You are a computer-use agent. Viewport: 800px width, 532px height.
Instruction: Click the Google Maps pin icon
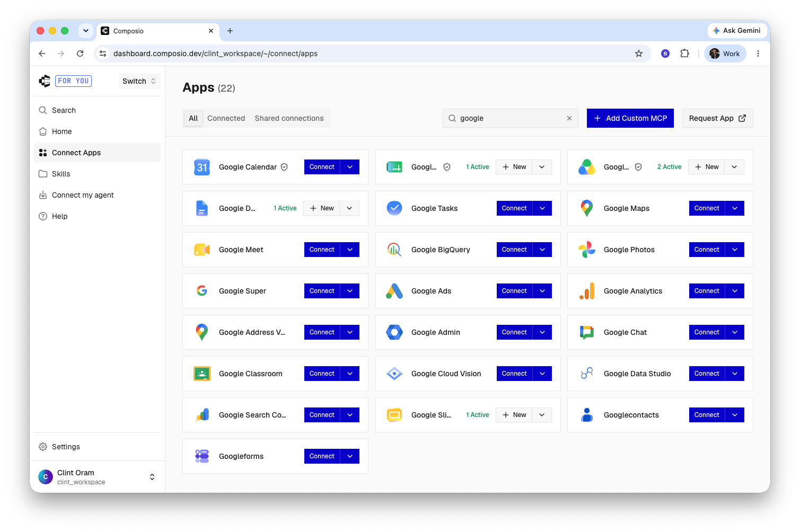(x=587, y=208)
